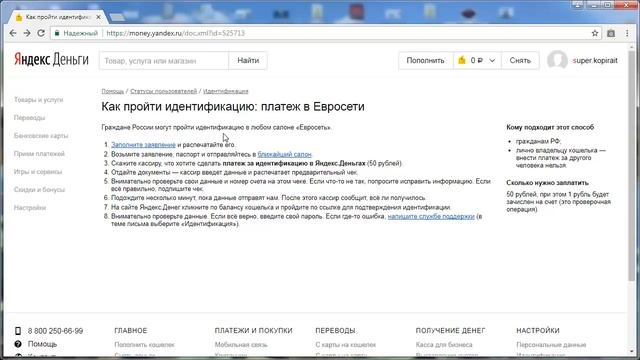Open Игры и сервисы section
The image size is (640, 360).
click(38, 171)
